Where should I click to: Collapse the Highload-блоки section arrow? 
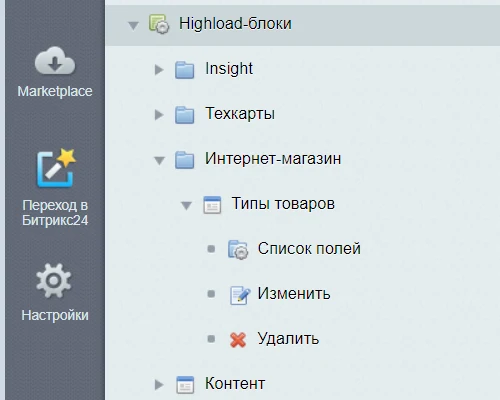(x=133, y=26)
